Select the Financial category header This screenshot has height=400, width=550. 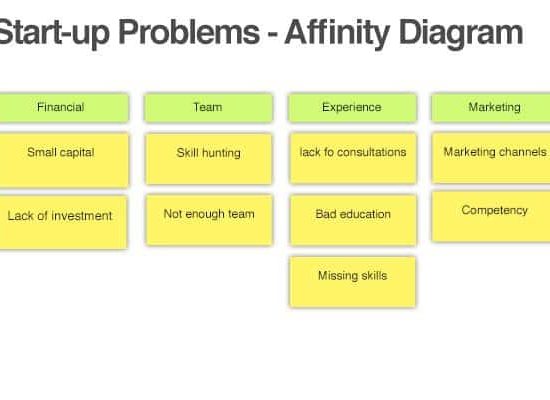63,108
